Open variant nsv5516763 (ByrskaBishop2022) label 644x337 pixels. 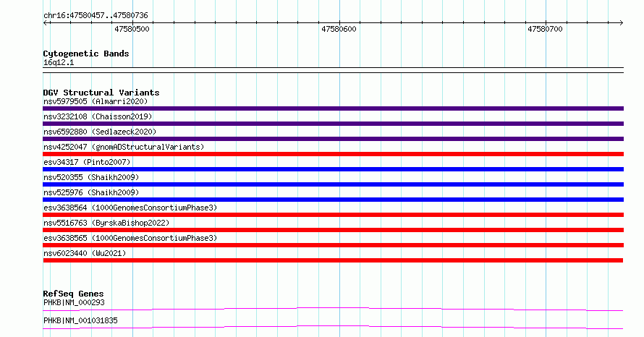coord(106,223)
